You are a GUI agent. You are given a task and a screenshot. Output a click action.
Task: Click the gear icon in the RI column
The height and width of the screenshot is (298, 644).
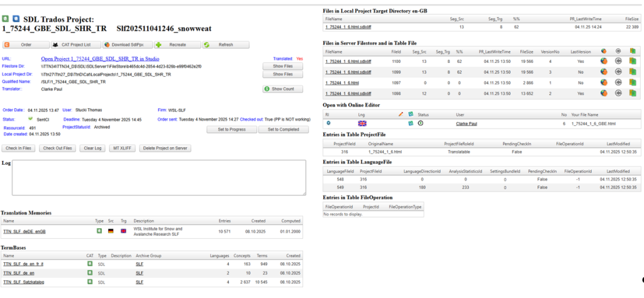328,123
